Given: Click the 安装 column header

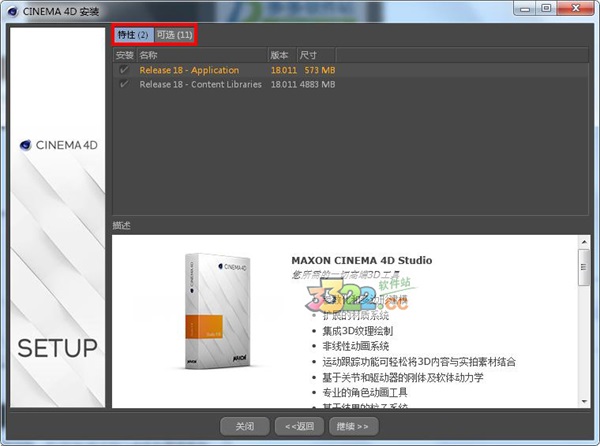Looking at the screenshot, I should click(x=125, y=55).
